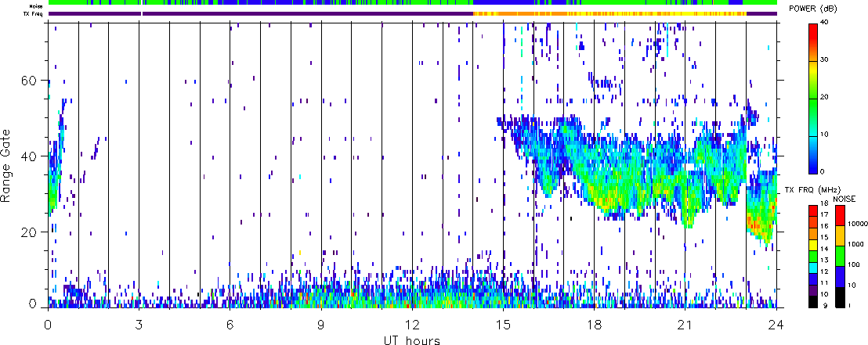This screenshot has width=868, height=345.
Task: Select the "TX FRQ (MHz)" legend title
Action: [x=812, y=189]
